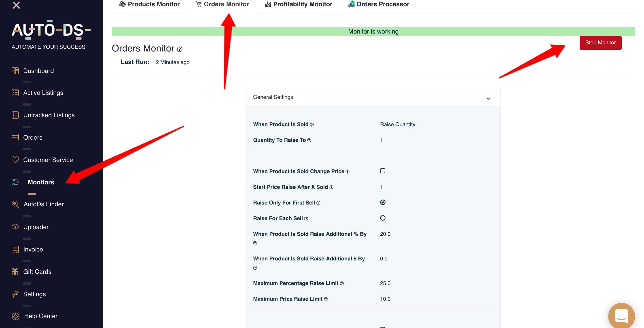The height and width of the screenshot is (328, 644).
Task: Click help icon beside Maximum Price Raise Limit
Action: (326, 299)
